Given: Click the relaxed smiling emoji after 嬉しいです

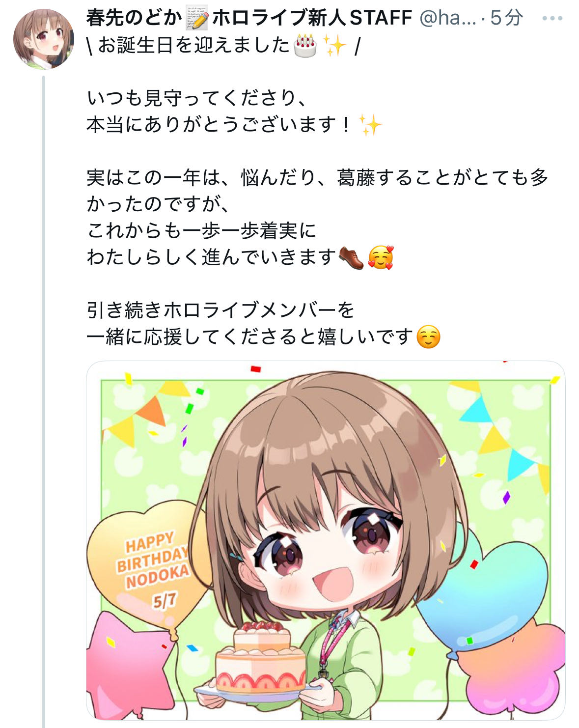Looking at the screenshot, I should click(x=428, y=337).
